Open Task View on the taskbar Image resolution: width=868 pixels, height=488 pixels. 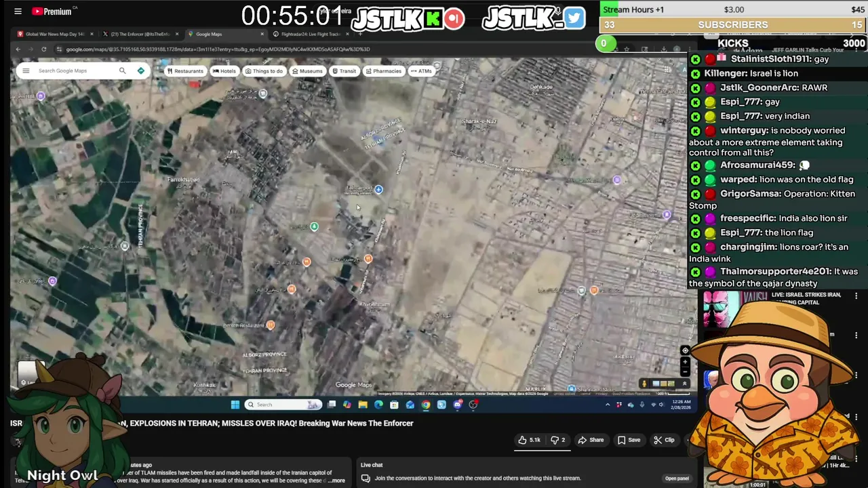point(332,405)
